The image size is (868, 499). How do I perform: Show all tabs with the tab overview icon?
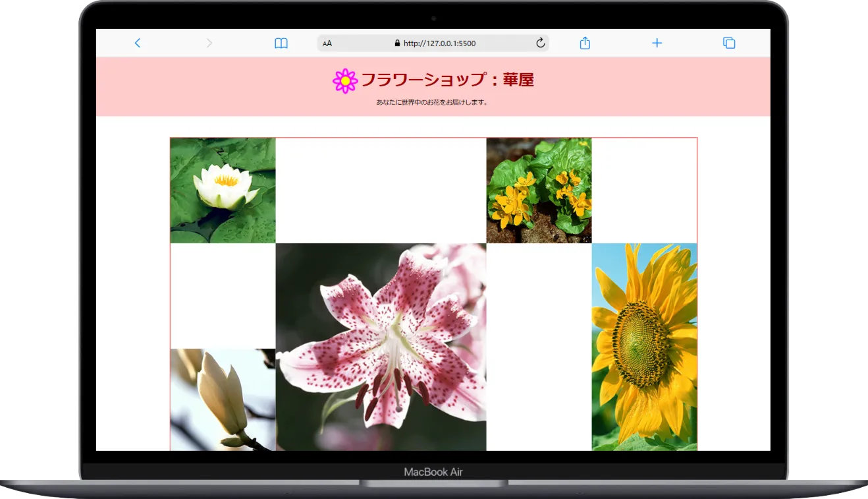pos(728,42)
